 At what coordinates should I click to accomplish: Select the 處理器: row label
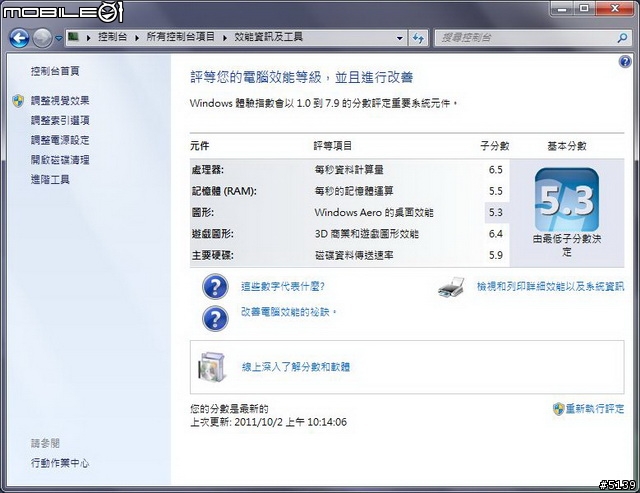click(208, 170)
